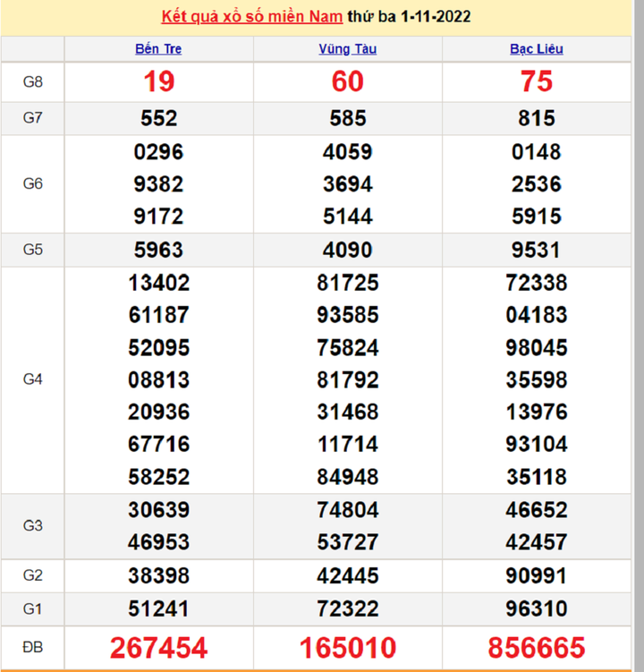Click the red G8 number 19
Screen dimensions: 644x672
pyautogui.click(x=159, y=82)
